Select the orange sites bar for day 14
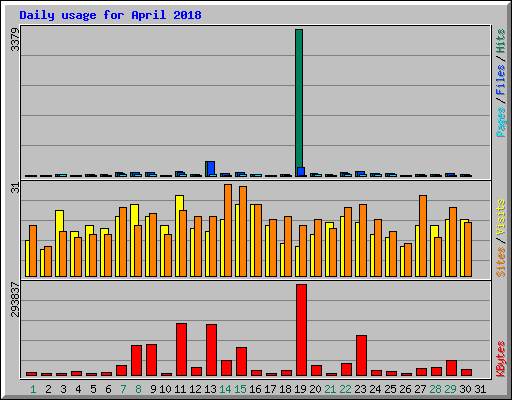This screenshot has width=512, height=400. pyautogui.click(x=228, y=230)
